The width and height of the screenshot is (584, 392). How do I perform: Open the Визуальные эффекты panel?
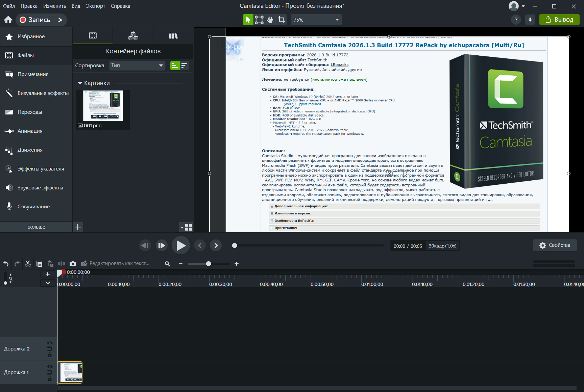tap(36, 93)
